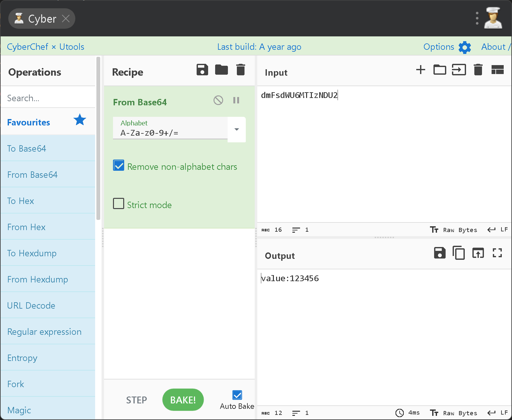
Task: Click Last build: A year ago
Action: pyautogui.click(x=259, y=47)
